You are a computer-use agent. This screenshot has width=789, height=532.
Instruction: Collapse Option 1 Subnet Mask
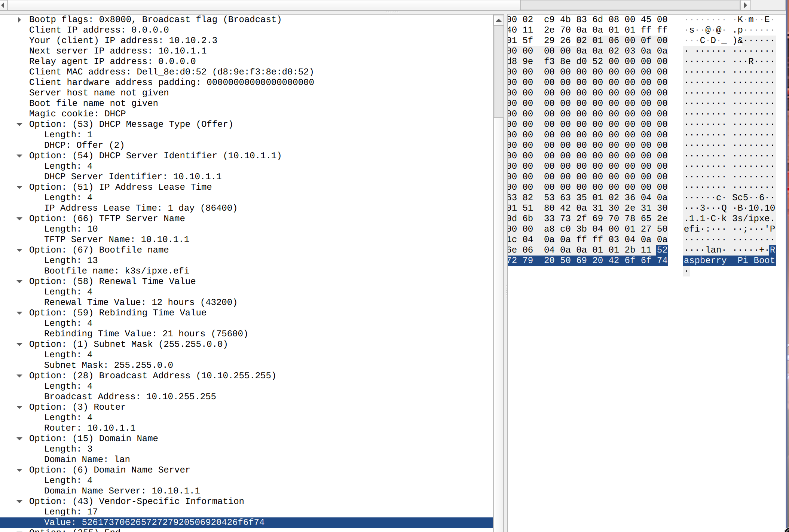tap(19, 344)
